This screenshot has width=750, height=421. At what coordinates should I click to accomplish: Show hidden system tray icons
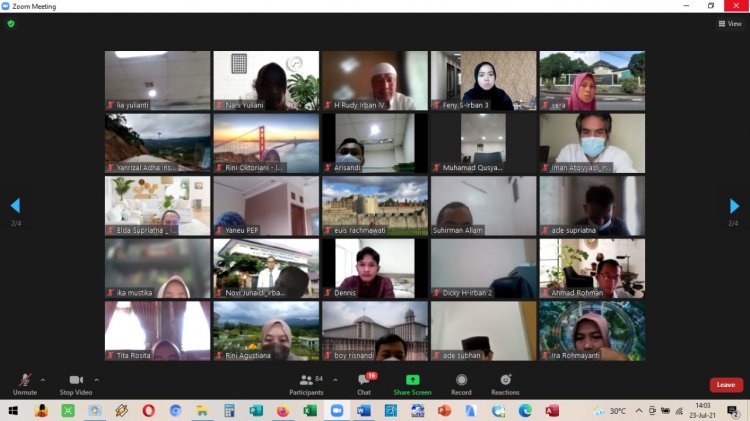click(639, 410)
